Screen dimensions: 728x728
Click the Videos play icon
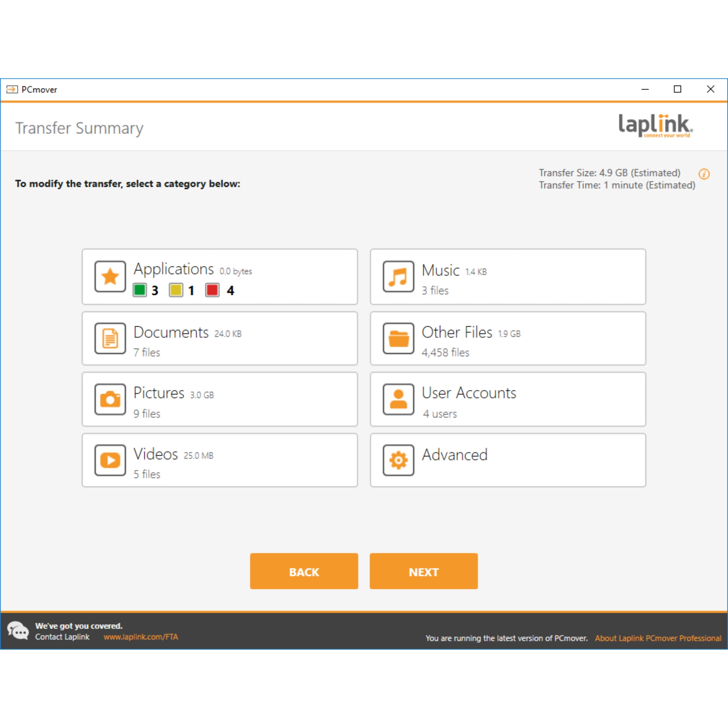click(110, 460)
